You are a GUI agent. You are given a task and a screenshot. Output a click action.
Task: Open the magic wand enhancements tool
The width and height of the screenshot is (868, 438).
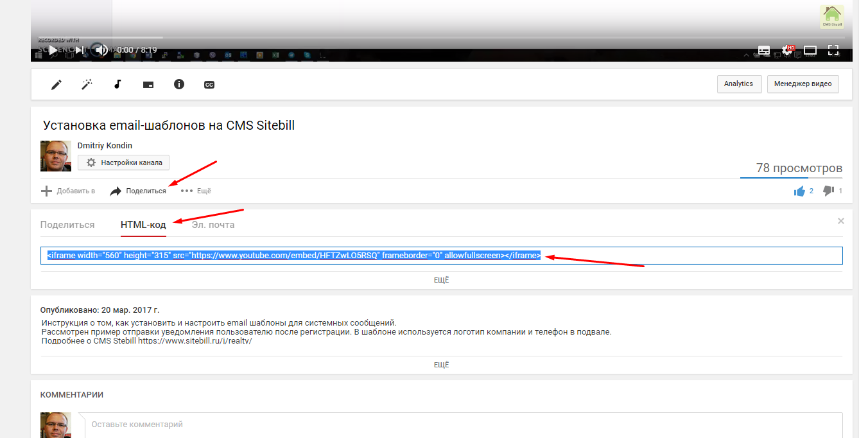point(87,84)
